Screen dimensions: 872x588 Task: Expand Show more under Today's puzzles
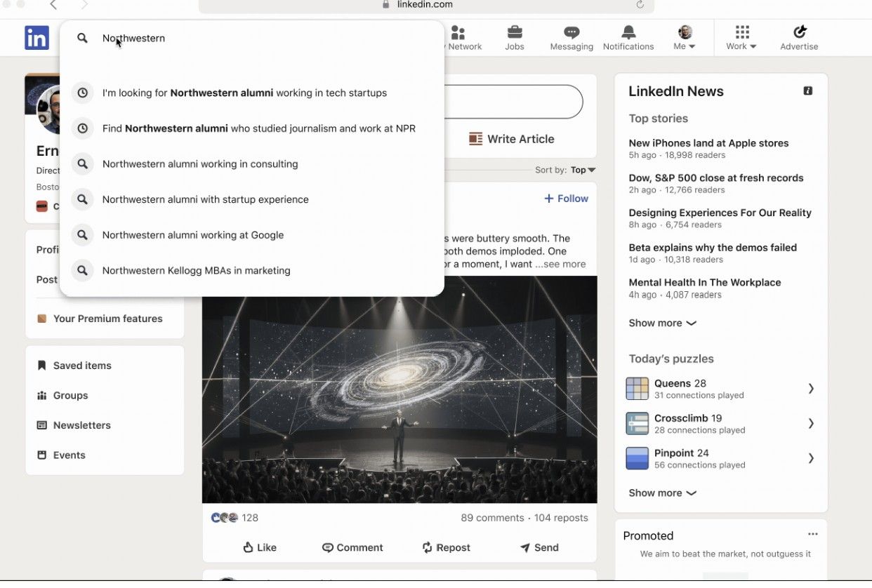pos(662,493)
